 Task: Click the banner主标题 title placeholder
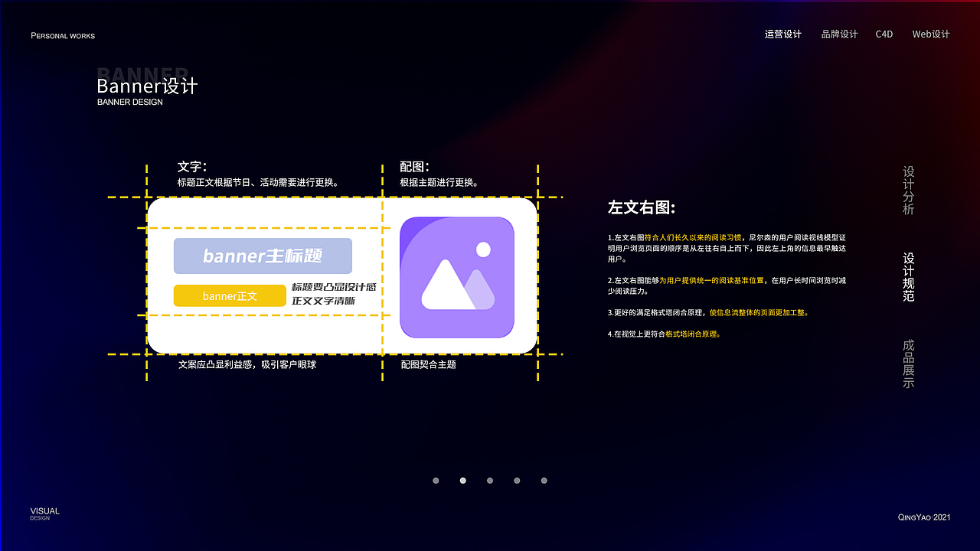point(263,256)
